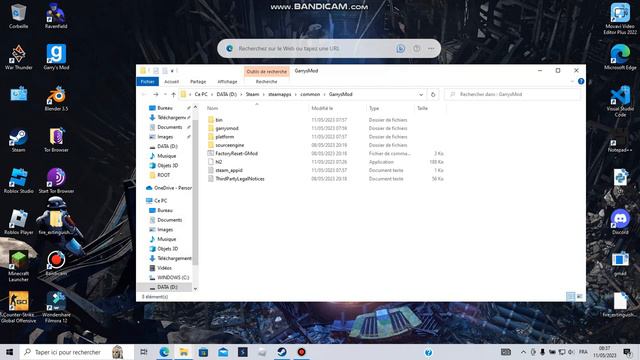Open the Roblox Player desktop icon
Viewport: 640px width, 360px height.
18,222
